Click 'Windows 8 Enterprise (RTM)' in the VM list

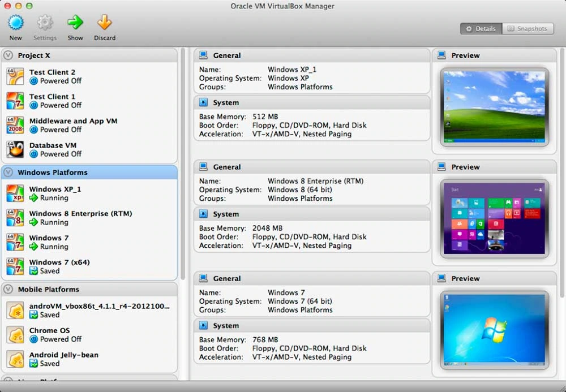80,213
